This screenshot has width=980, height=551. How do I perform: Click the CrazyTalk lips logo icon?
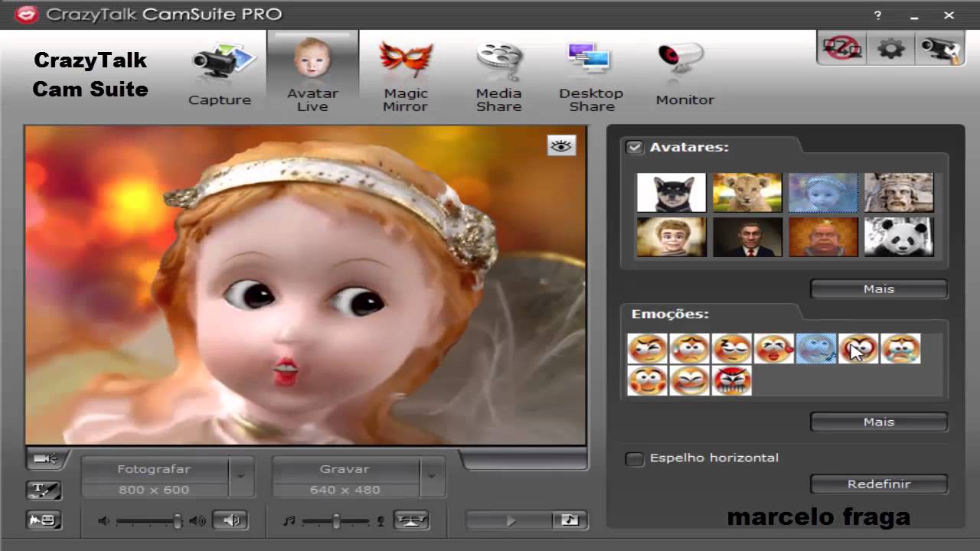pyautogui.click(x=27, y=15)
